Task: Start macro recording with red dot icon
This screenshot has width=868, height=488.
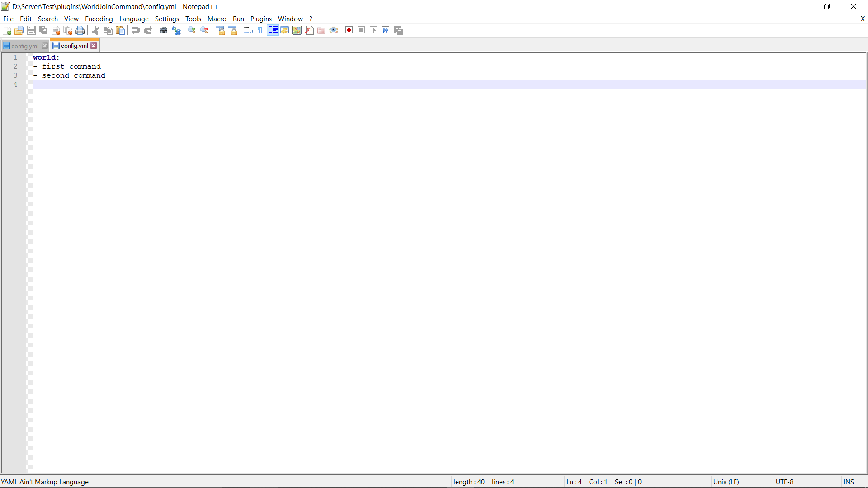Action: tap(349, 30)
